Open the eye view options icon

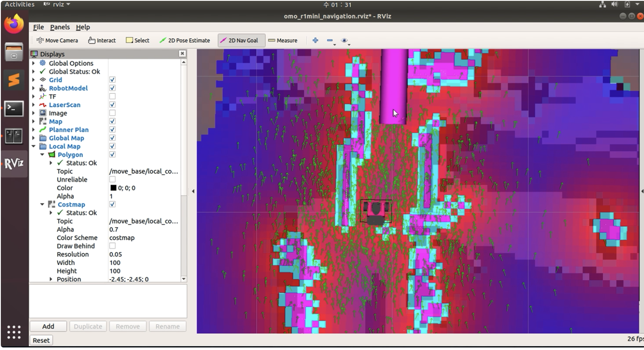344,40
